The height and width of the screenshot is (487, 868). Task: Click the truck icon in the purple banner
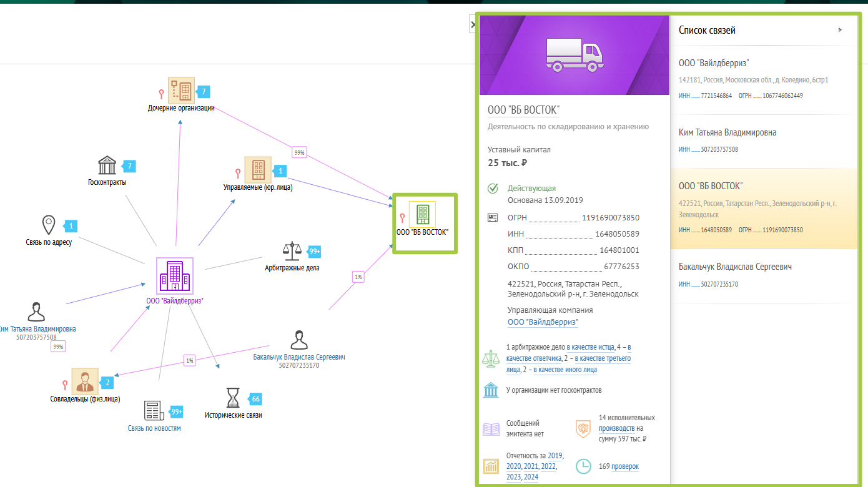[574, 54]
